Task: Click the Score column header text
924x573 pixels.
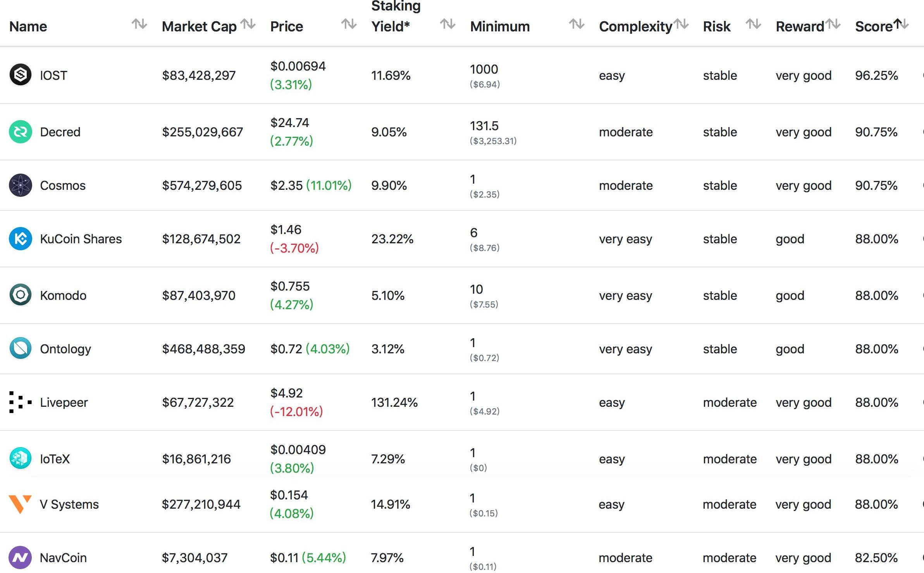Action: tap(874, 26)
